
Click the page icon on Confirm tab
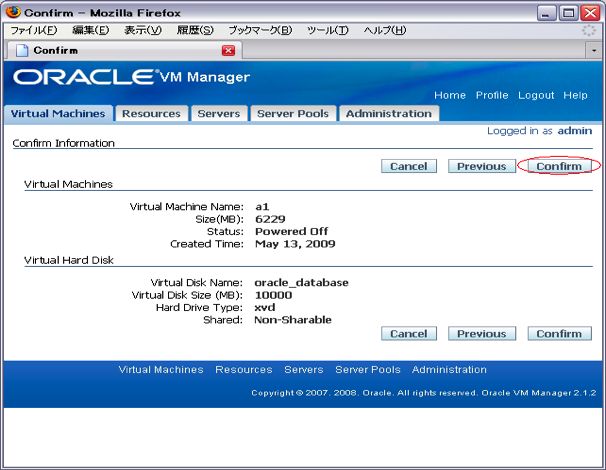pos(22,50)
